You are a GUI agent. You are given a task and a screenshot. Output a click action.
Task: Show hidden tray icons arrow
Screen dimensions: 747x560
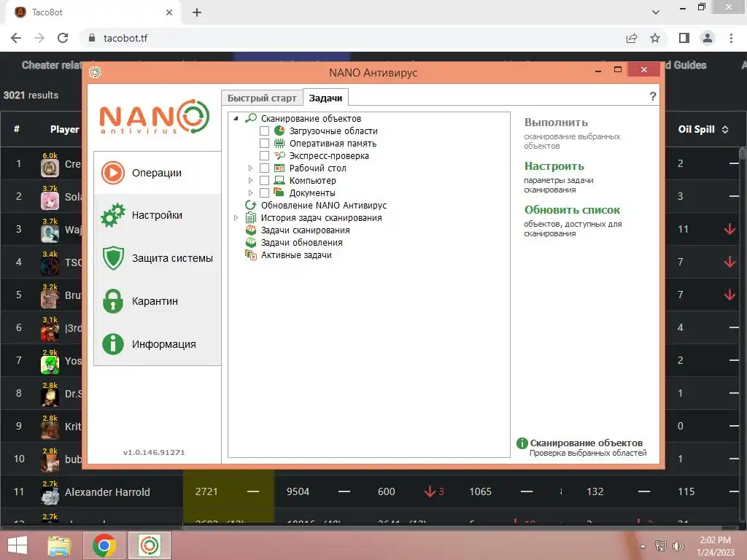pos(643,546)
